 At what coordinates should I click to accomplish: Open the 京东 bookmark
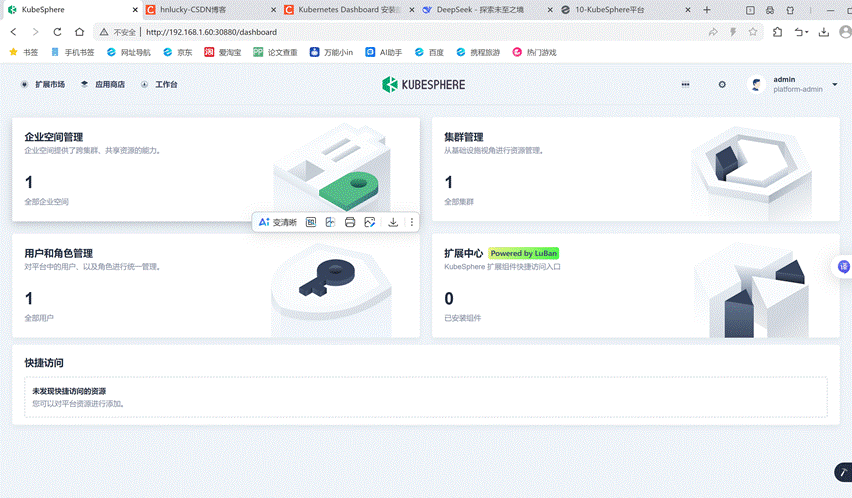pyautogui.click(x=178, y=52)
